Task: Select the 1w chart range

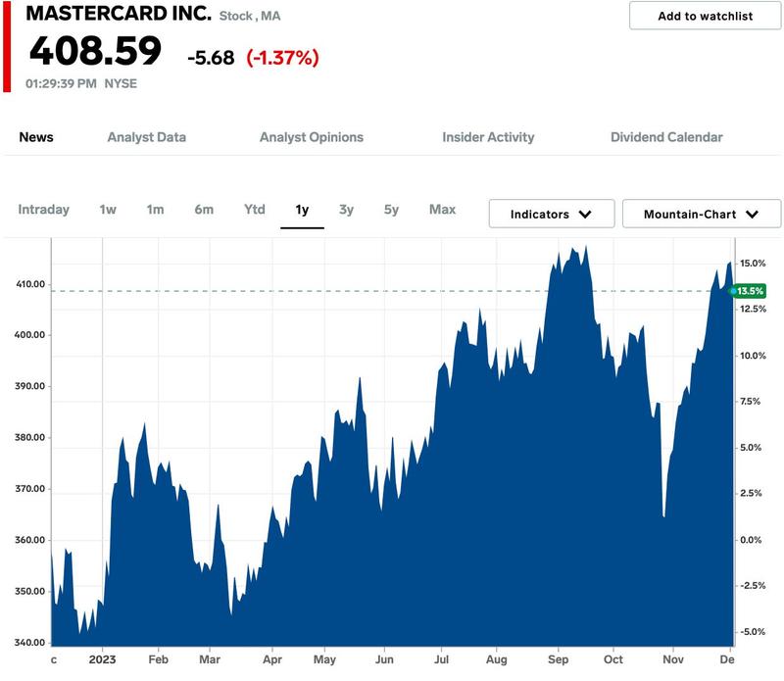Action: pyautogui.click(x=108, y=210)
